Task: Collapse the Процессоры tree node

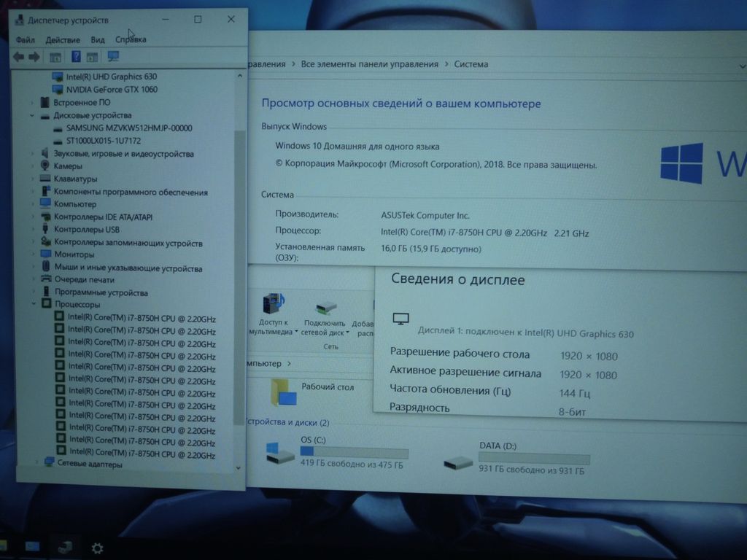Action: point(33,304)
